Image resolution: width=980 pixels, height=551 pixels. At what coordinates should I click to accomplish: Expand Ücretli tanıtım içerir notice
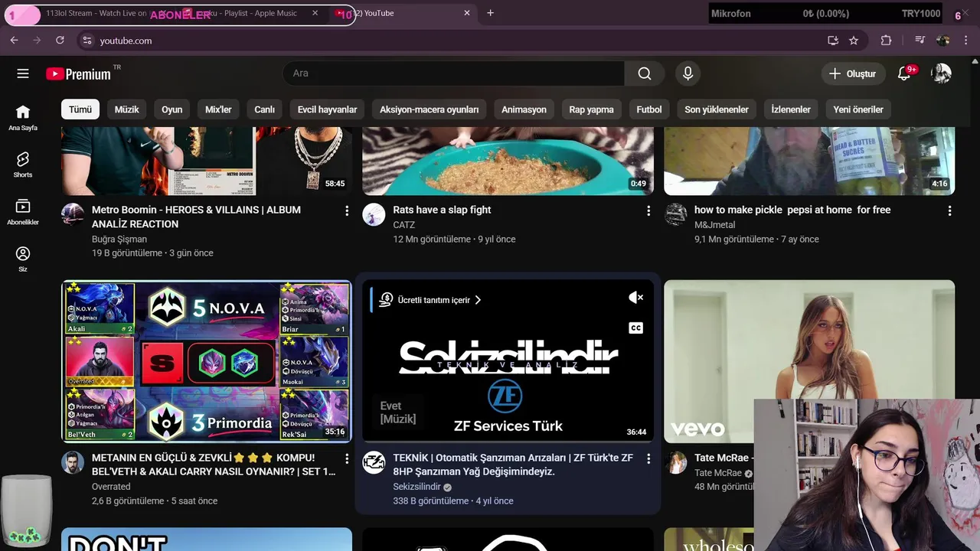[431, 300]
